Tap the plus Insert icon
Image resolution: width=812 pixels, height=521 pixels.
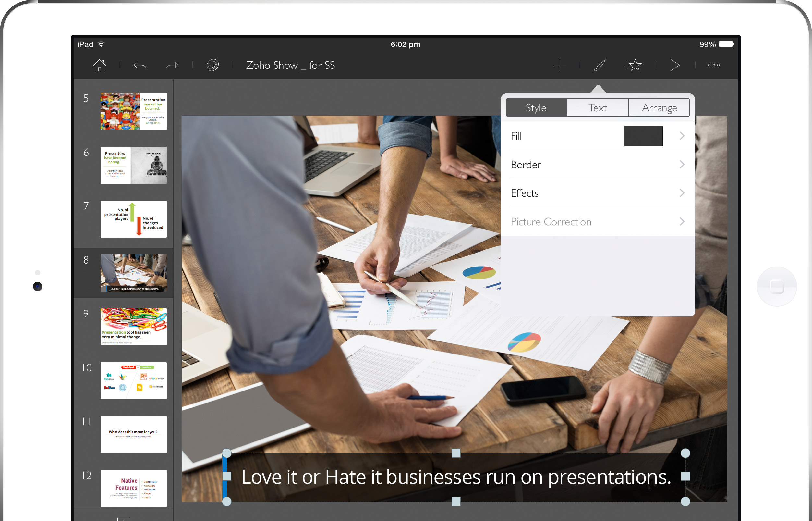[560, 65]
